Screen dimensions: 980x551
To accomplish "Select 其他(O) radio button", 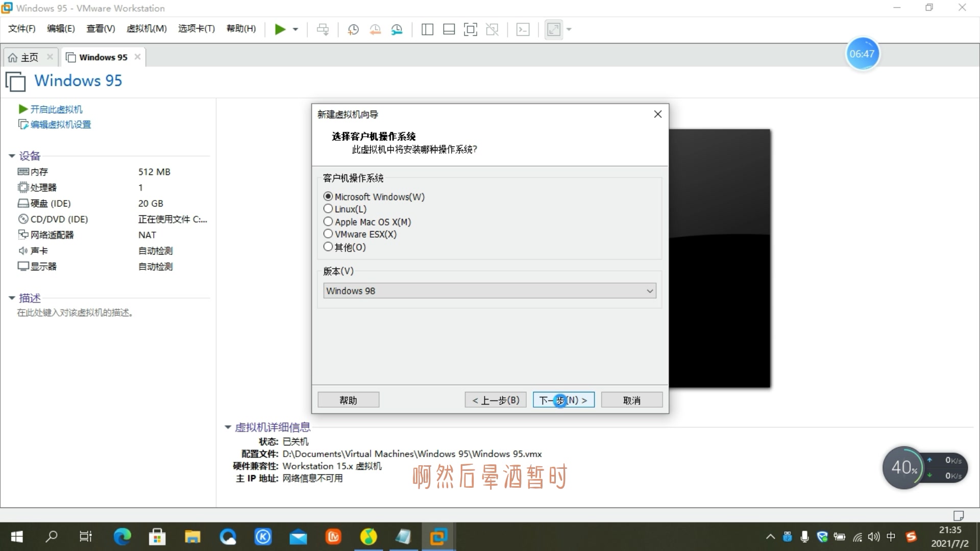I will (x=328, y=246).
